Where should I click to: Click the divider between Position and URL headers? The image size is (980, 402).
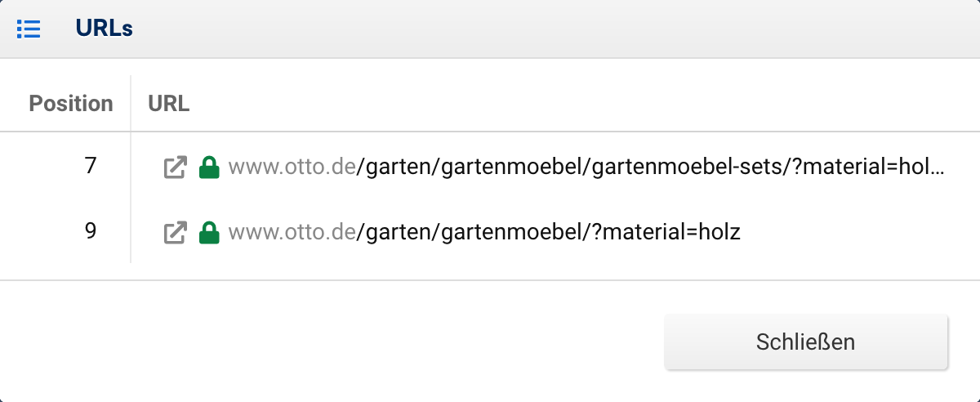pyautogui.click(x=131, y=104)
